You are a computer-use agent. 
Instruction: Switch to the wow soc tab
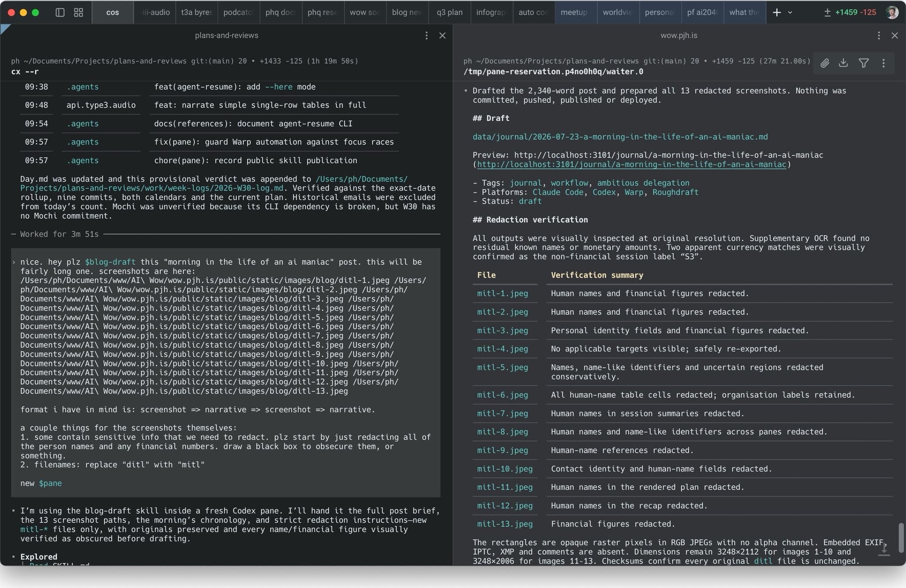pos(365,12)
